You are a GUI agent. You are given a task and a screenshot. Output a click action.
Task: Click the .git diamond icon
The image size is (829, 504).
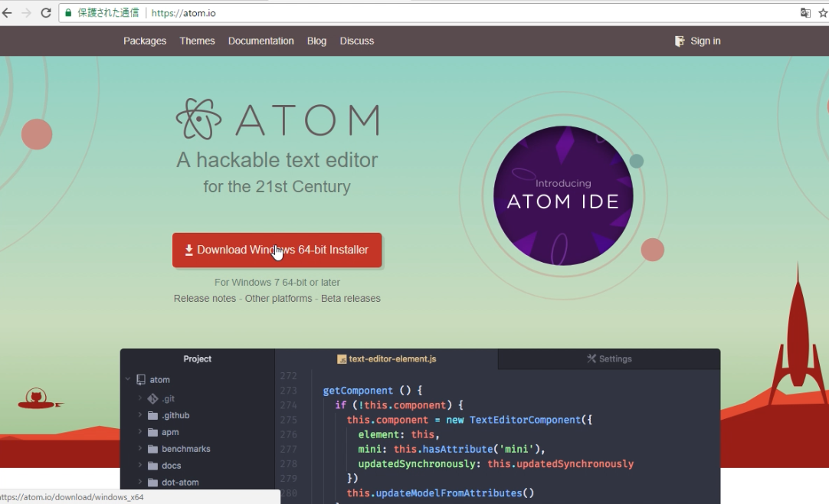point(152,398)
